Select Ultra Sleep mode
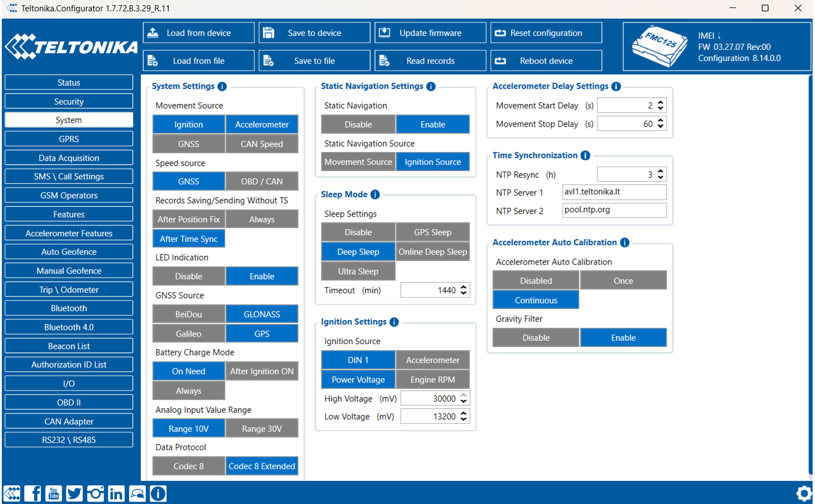The width and height of the screenshot is (815, 504). (358, 271)
